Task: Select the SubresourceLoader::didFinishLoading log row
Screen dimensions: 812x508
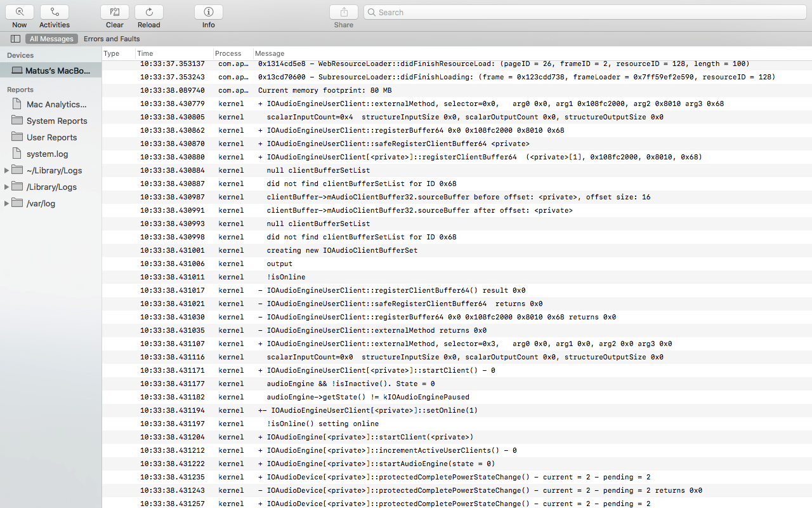Action: pyautogui.click(x=457, y=77)
